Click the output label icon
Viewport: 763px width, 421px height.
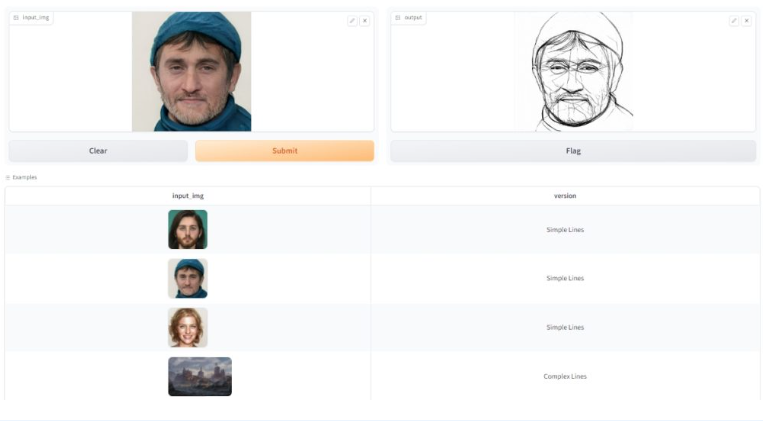tap(397, 18)
